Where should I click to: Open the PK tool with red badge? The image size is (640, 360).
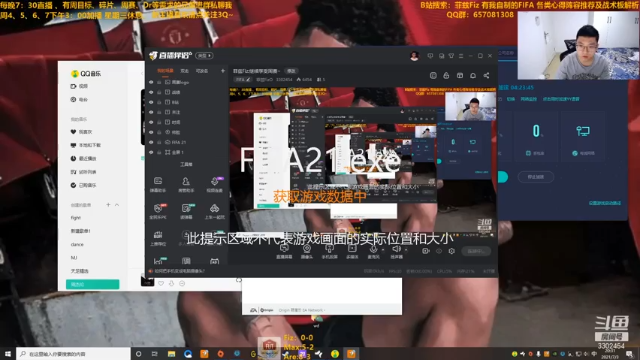(x=158, y=211)
